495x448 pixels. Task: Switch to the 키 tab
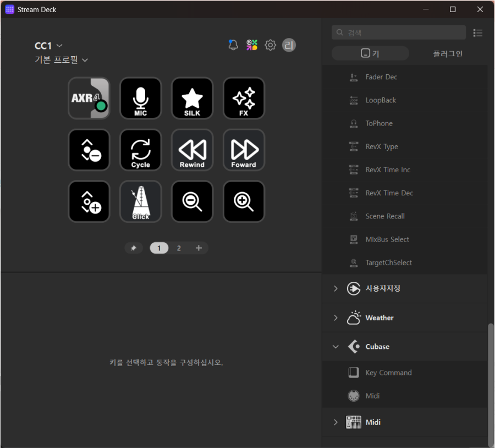click(370, 53)
